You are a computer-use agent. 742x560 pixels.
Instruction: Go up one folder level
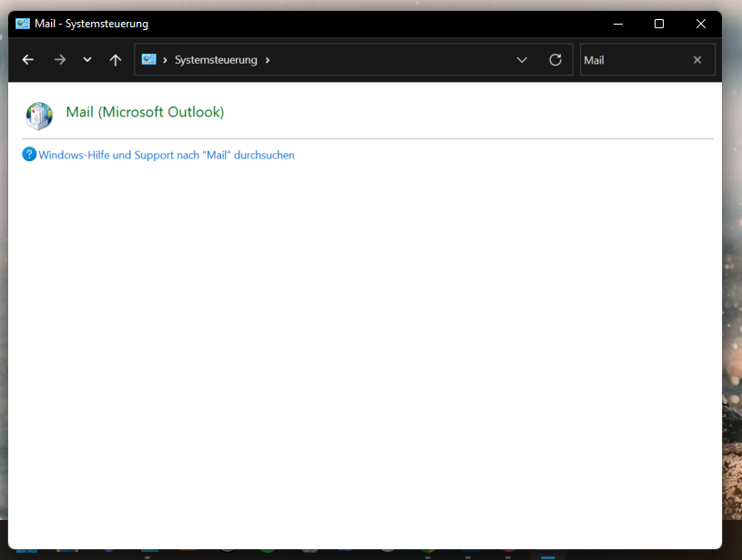point(115,60)
